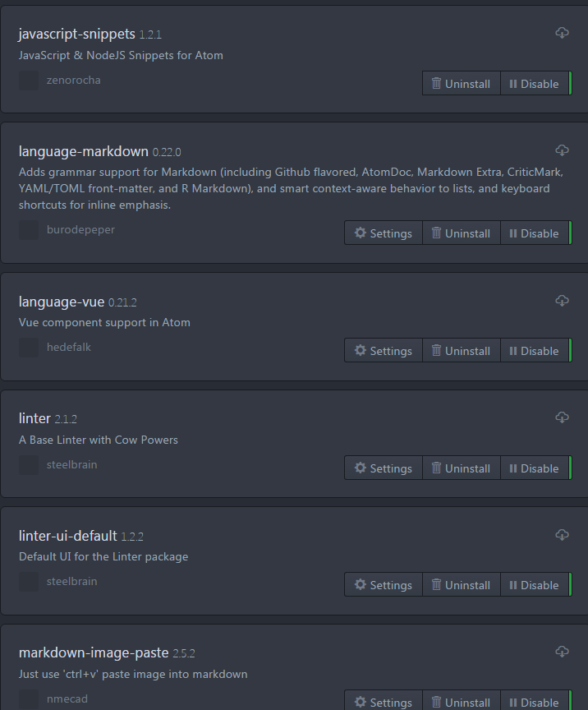Disable the linter package
Image resolution: width=588 pixels, height=710 pixels.
[536, 468]
